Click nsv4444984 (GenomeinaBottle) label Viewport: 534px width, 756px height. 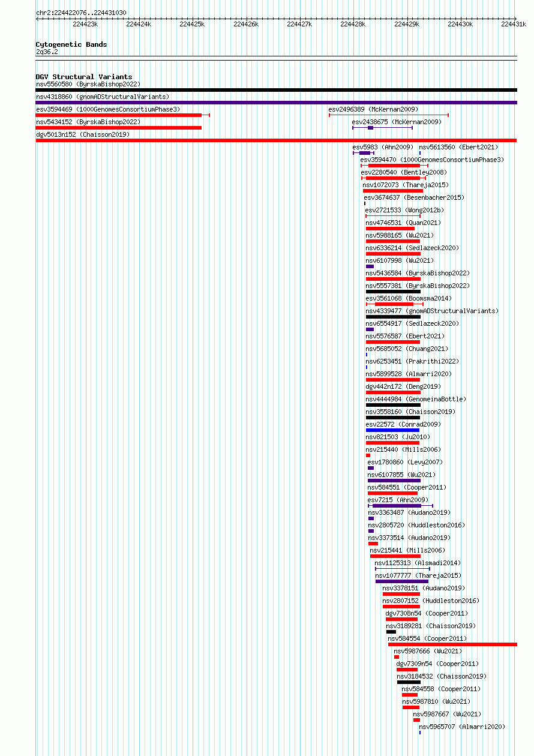coord(416,399)
